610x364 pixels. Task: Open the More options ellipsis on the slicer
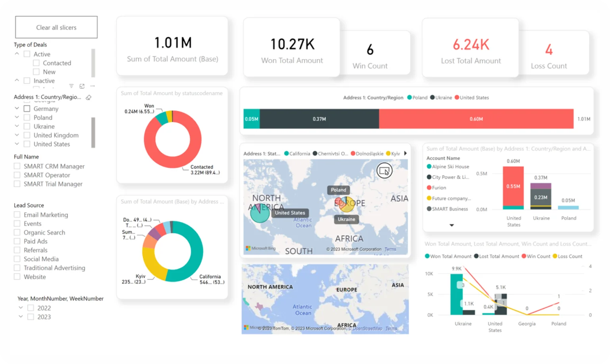[x=92, y=86]
